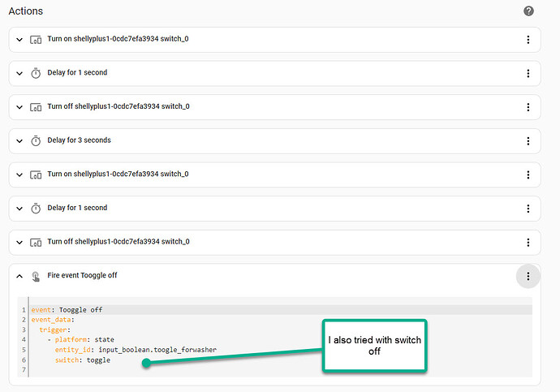560x392 pixels.
Task: Place cursor on 'event: Tooggle off' YAML line
Action: point(67,309)
